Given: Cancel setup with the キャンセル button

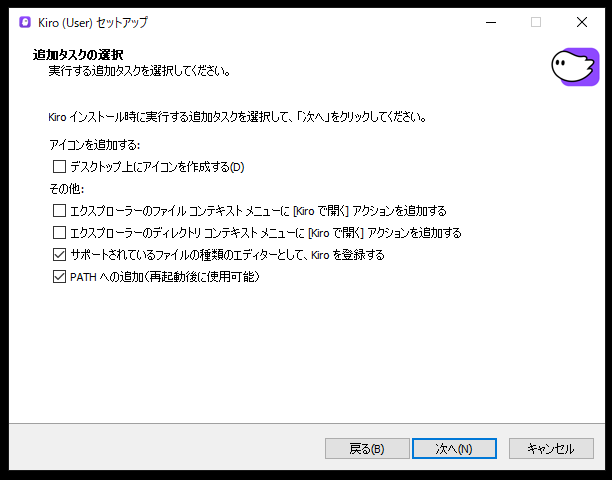Looking at the screenshot, I should [x=551, y=449].
